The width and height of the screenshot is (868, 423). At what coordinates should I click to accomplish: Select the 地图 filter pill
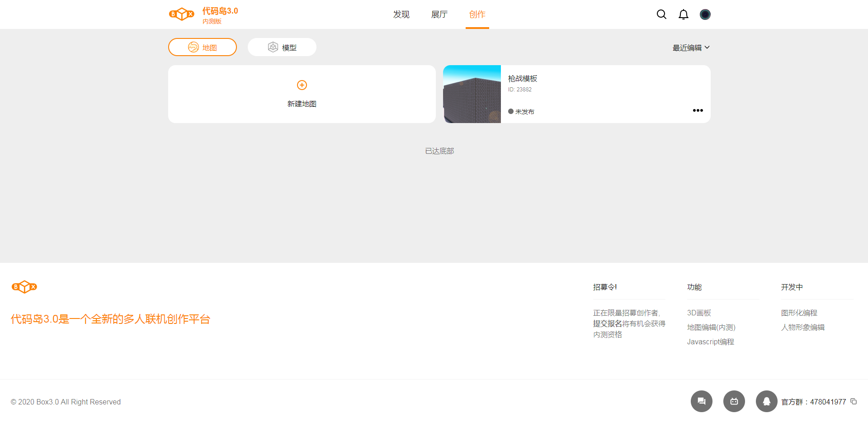[x=203, y=47]
